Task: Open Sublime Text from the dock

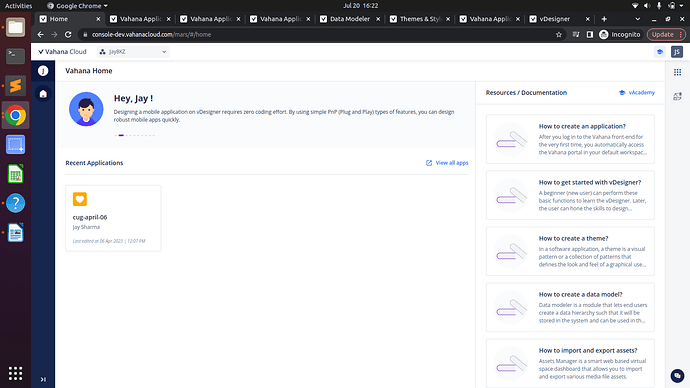Action: coord(15,86)
